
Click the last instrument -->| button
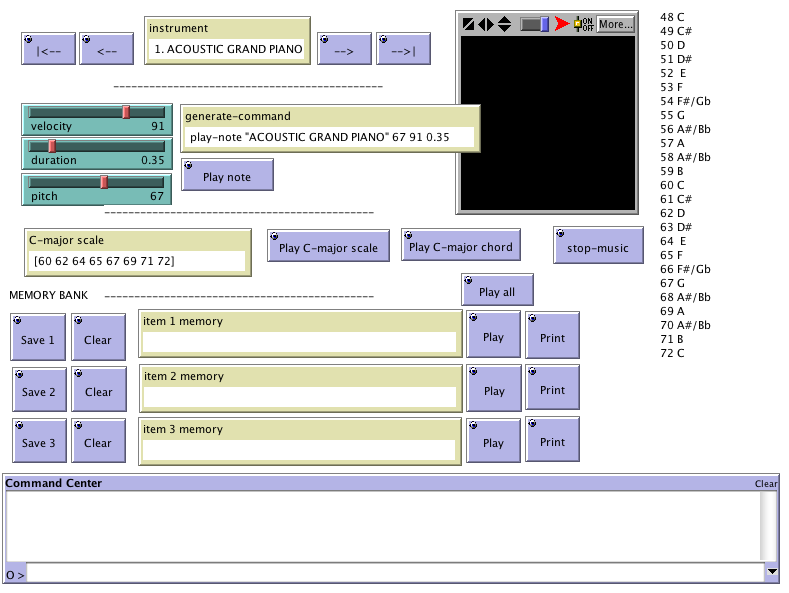click(x=403, y=48)
